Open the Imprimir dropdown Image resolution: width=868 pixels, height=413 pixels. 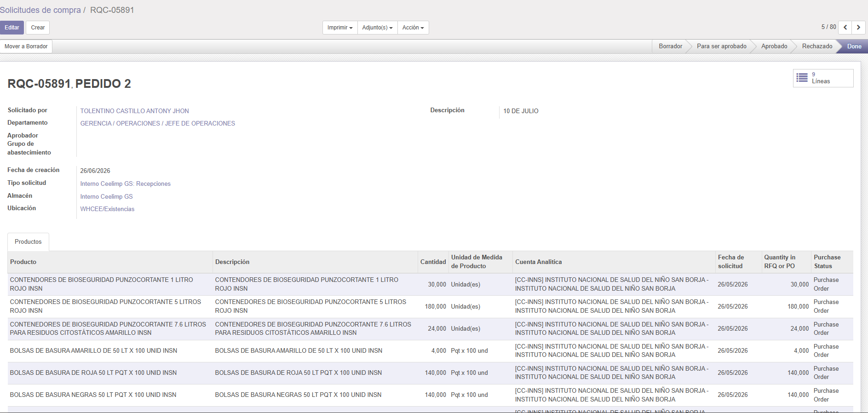coord(340,28)
